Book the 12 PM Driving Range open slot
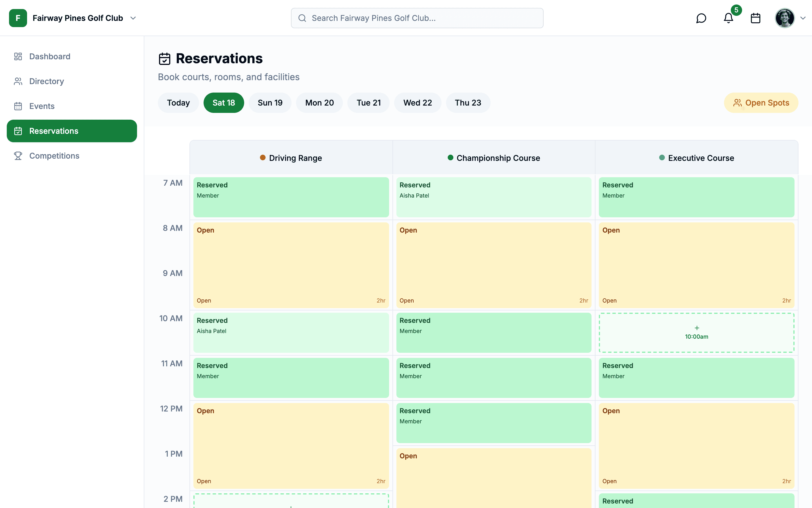The image size is (812, 508). point(291,446)
